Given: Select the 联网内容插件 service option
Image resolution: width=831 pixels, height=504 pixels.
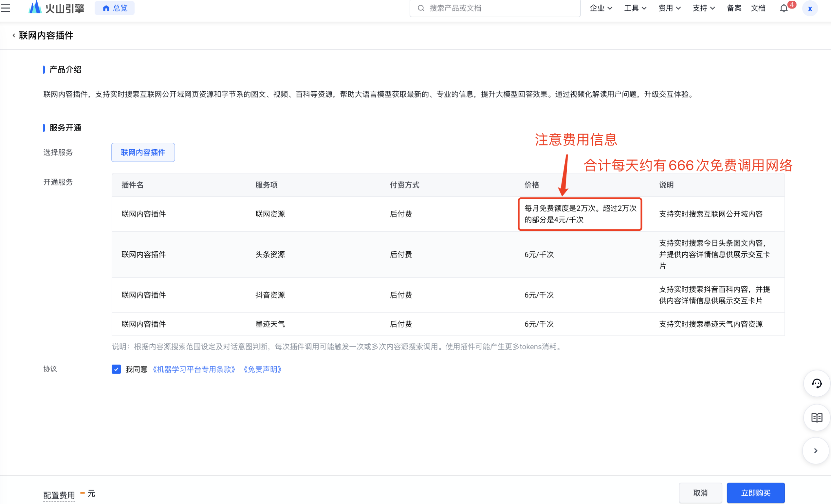Looking at the screenshot, I should pos(143,153).
